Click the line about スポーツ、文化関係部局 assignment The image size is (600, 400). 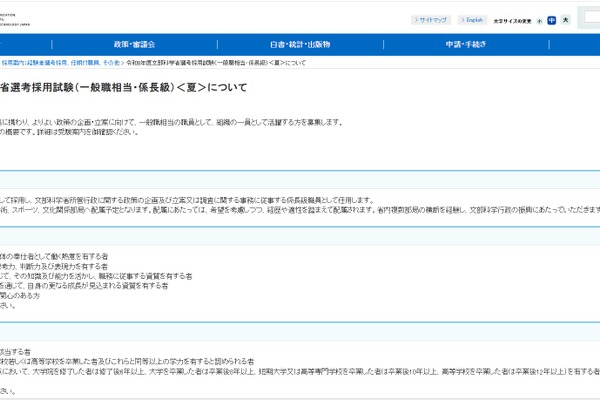300,210
